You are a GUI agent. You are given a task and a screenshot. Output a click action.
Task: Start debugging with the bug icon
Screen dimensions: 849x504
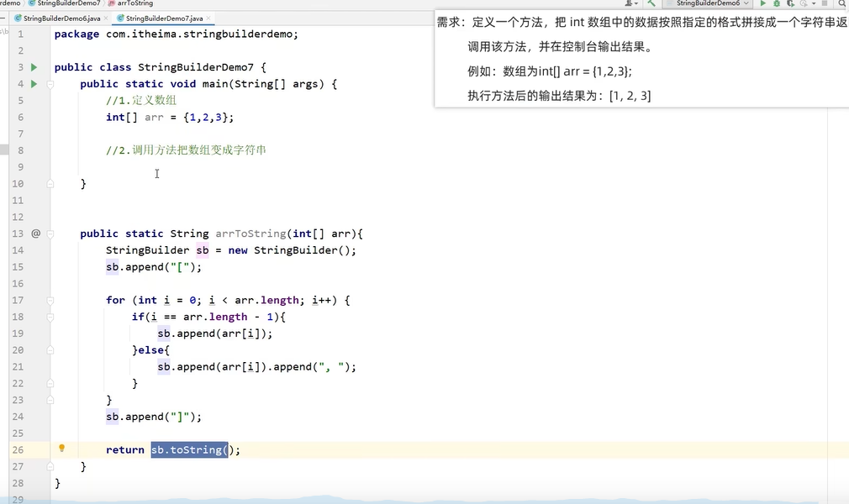point(777,3)
